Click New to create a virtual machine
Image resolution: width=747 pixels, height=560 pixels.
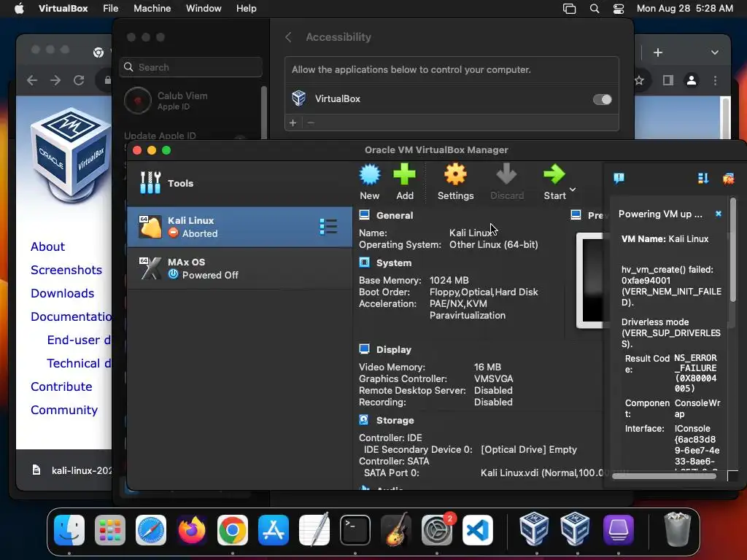[x=370, y=182]
